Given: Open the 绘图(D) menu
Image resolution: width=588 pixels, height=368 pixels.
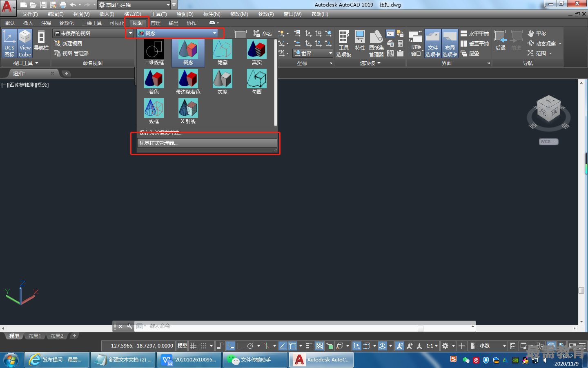Looking at the screenshot, I should click(x=185, y=14).
